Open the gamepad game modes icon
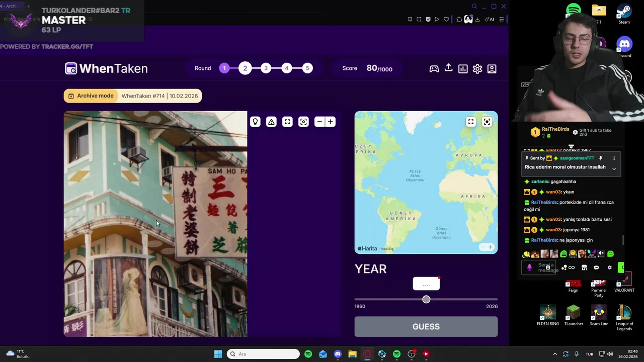Viewport: 644px width, 362px height. click(434, 69)
